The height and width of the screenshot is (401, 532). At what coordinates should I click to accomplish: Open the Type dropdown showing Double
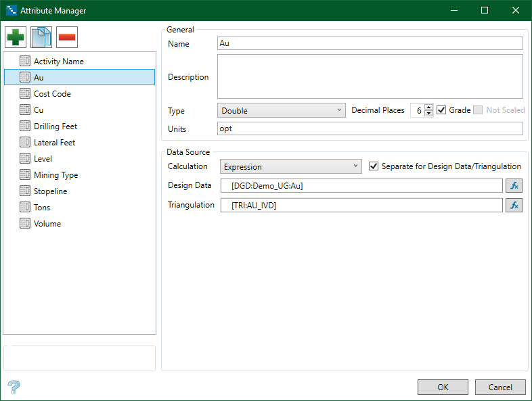click(282, 110)
